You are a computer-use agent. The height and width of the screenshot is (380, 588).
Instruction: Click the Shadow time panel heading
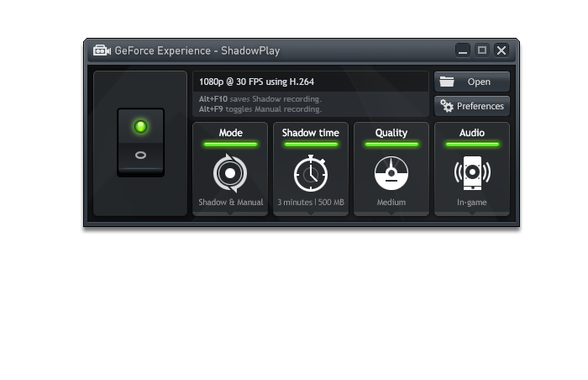311,133
